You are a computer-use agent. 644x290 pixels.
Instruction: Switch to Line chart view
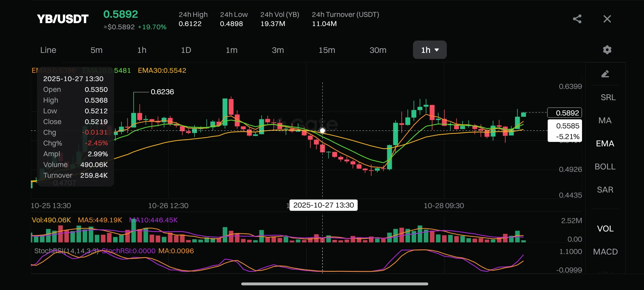click(x=48, y=50)
